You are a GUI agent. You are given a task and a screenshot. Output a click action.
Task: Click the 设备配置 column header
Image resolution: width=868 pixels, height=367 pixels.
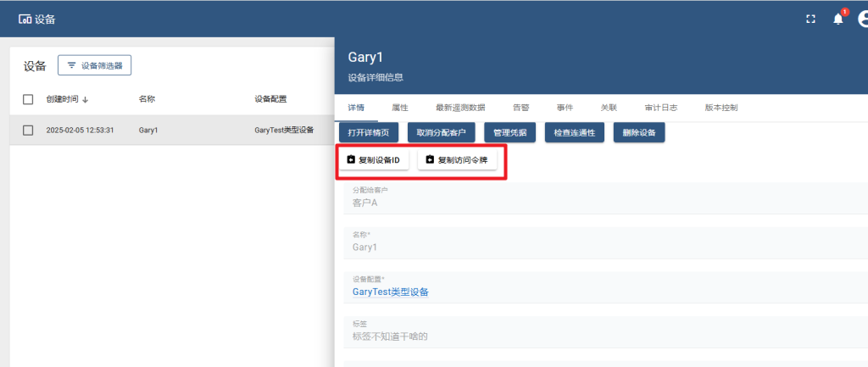pos(270,100)
